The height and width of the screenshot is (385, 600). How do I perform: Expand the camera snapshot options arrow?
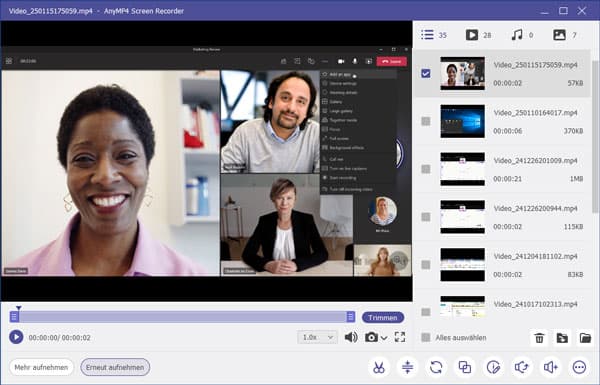[384, 338]
